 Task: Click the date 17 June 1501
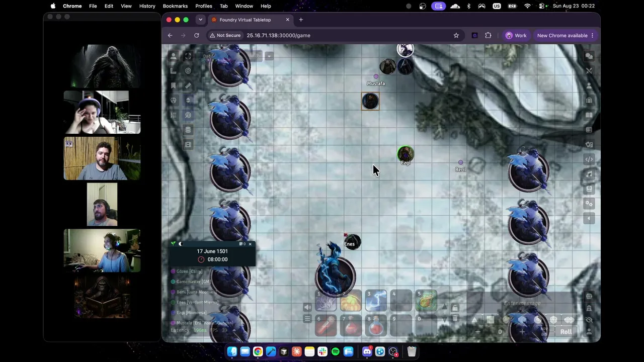[212, 251]
